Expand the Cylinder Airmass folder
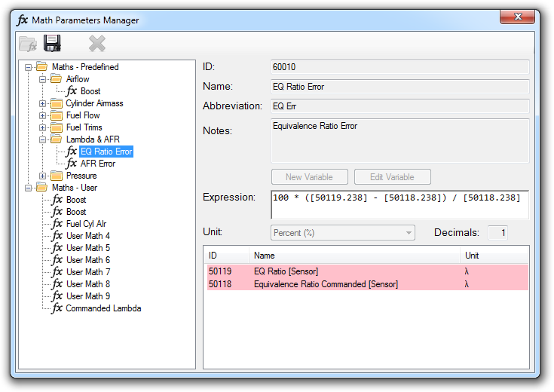The width and height of the screenshot is (554, 392). pos(43,103)
